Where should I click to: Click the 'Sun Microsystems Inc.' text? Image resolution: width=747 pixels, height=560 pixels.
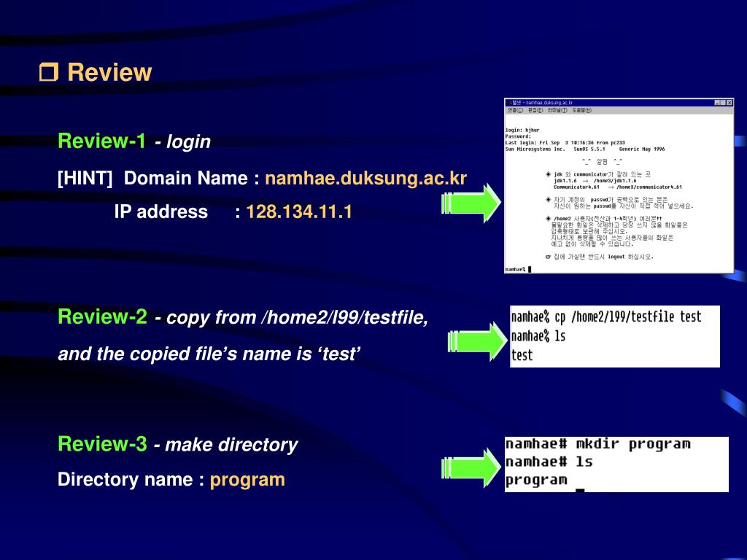coord(535,149)
